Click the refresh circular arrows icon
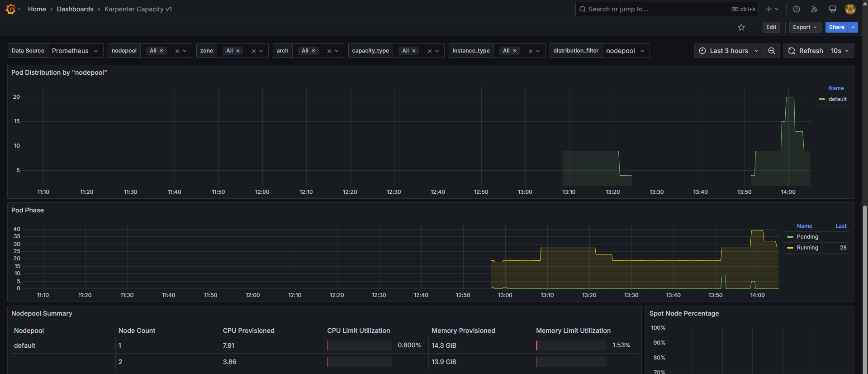The image size is (868, 374). [792, 51]
